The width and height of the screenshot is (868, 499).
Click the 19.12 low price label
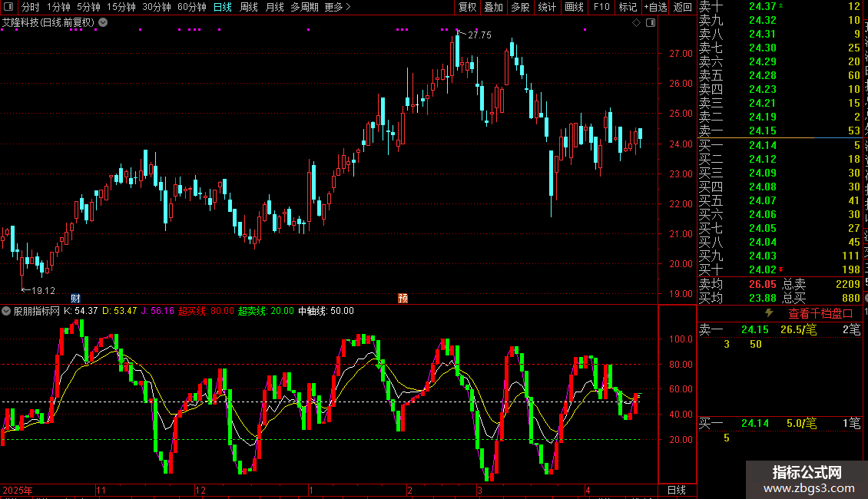pos(43,290)
